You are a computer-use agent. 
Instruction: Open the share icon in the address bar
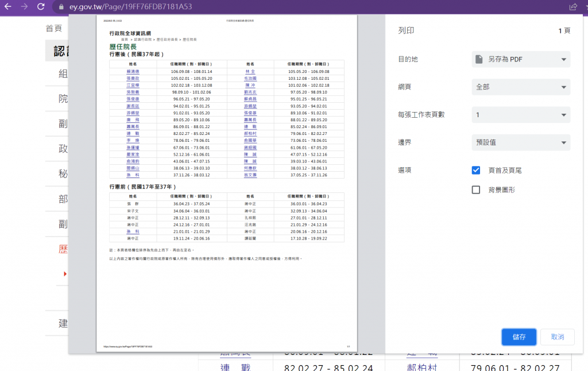coord(573,7)
